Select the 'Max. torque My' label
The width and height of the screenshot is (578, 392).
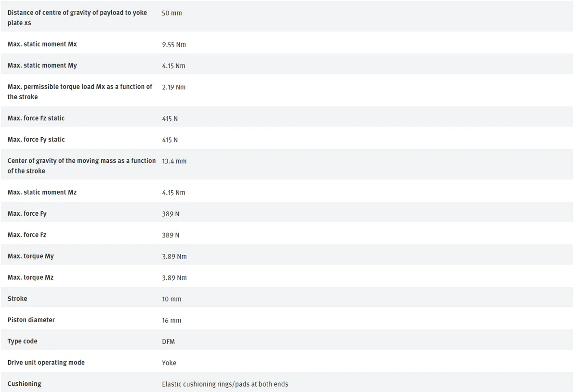click(x=30, y=256)
